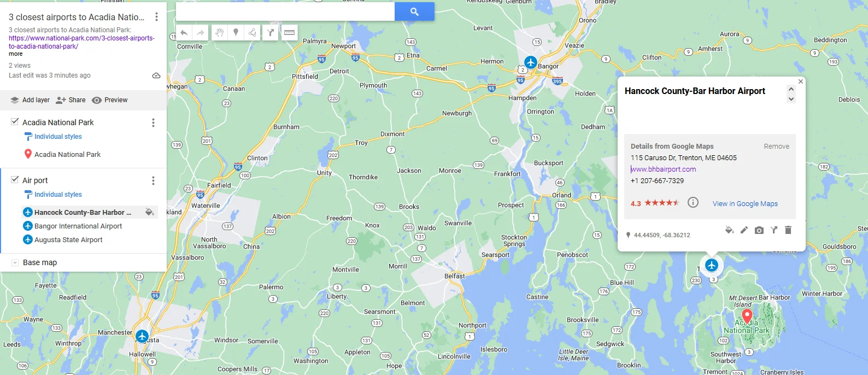The width and height of the screenshot is (868, 375).
Task: Click the undo arrow in map toolbar
Action: point(184,33)
